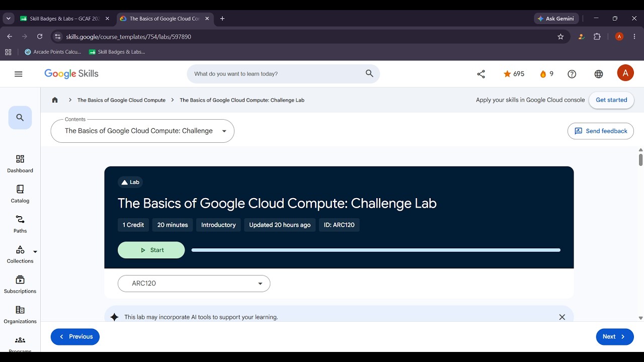Open the 695 star points indicator
The image size is (644, 362).
click(x=514, y=74)
